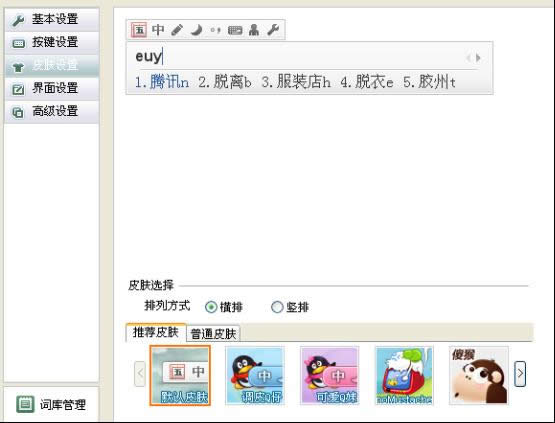Go to next candidate page arrow
Image resolution: width=555 pixels, height=423 pixels.
pos(478,58)
